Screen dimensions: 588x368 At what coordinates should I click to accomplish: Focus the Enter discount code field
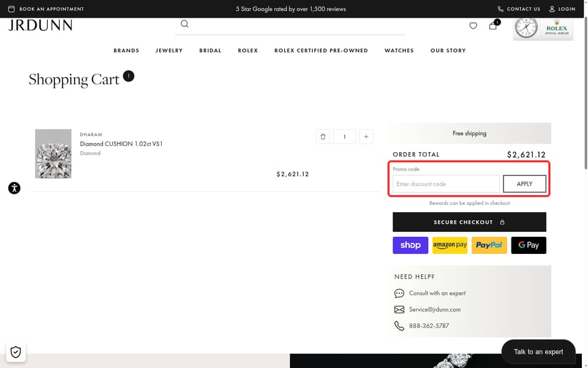click(446, 184)
